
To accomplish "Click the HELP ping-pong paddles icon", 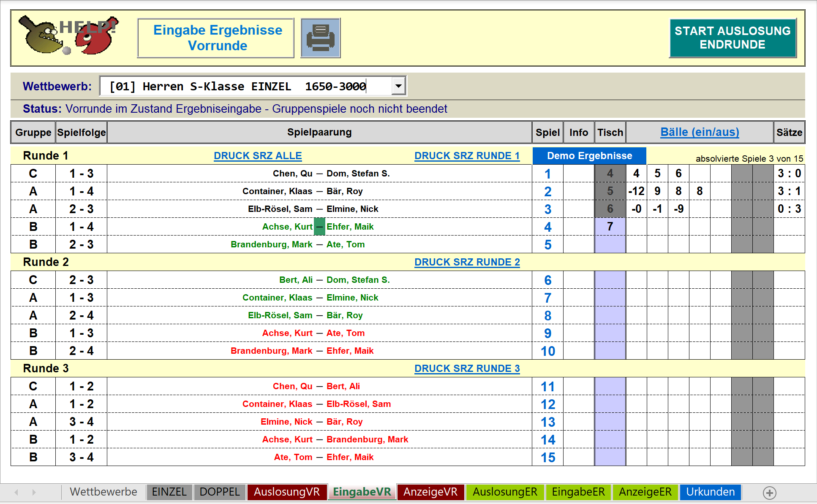I will point(68,36).
